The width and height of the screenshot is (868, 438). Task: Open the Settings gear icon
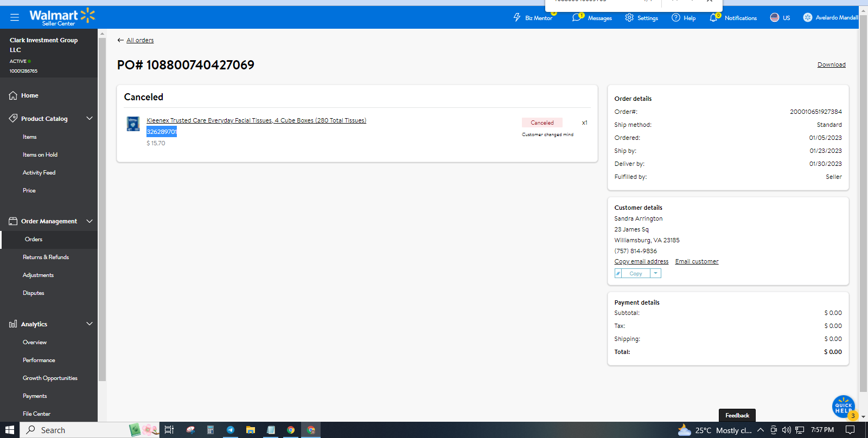tap(629, 17)
